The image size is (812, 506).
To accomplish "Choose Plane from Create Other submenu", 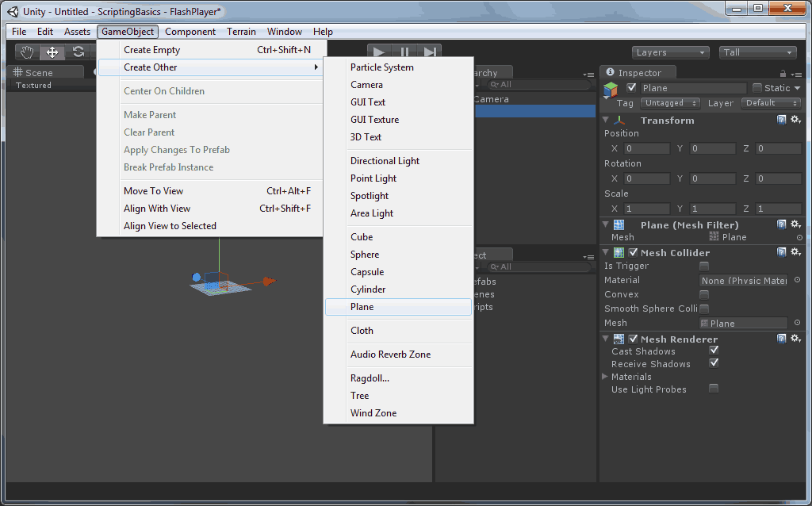I will point(398,307).
